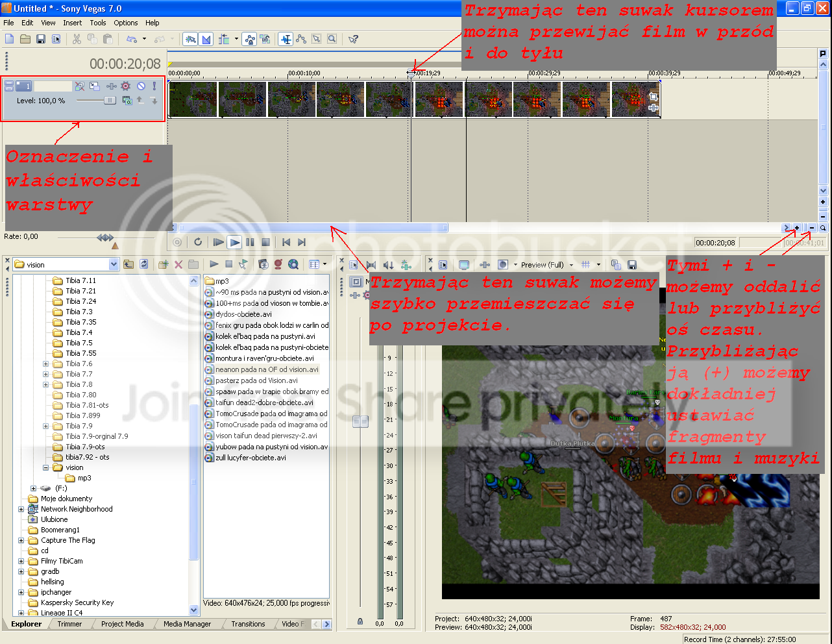Image resolution: width=832 pixels, height=644 pixels.
Task: Solo video track 1 with exclamation icon
Action: pos(154,86)
